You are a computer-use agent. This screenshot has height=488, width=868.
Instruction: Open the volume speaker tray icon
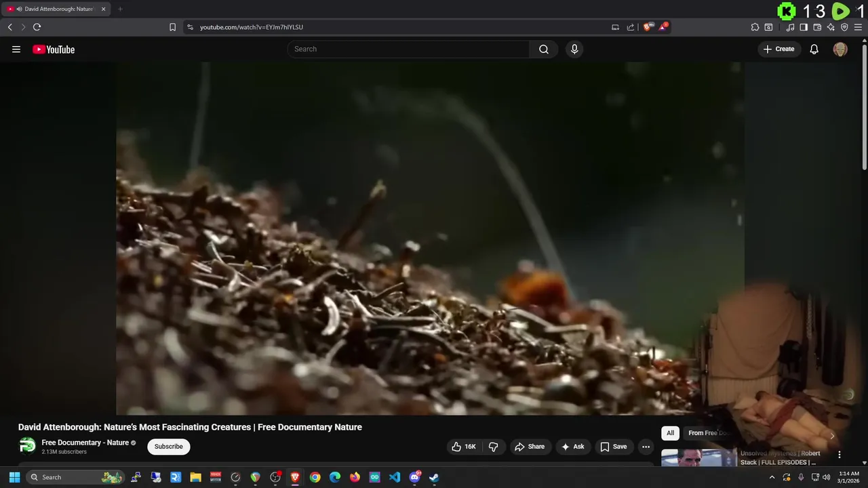click(x=826, y=477)
